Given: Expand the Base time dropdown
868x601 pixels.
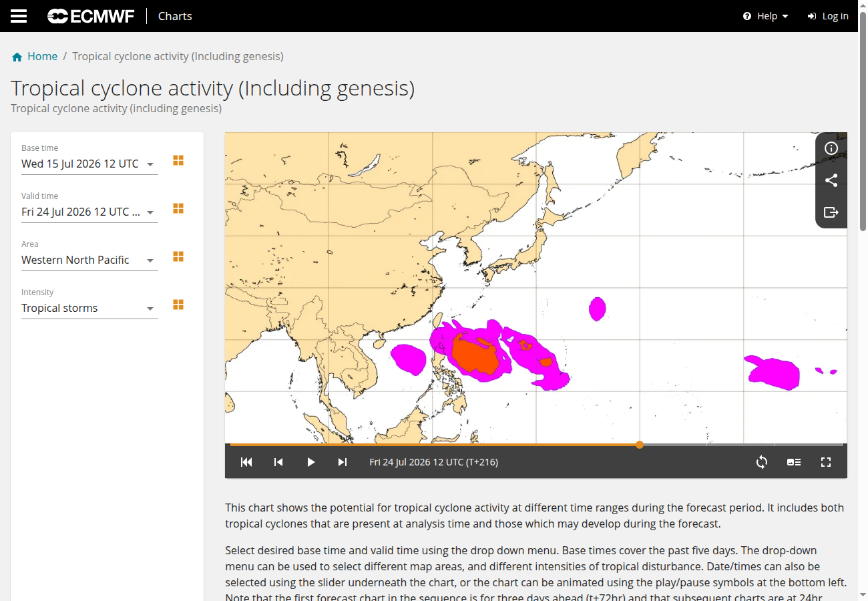Looking at the screenshot, I should [x=89, y=164].
